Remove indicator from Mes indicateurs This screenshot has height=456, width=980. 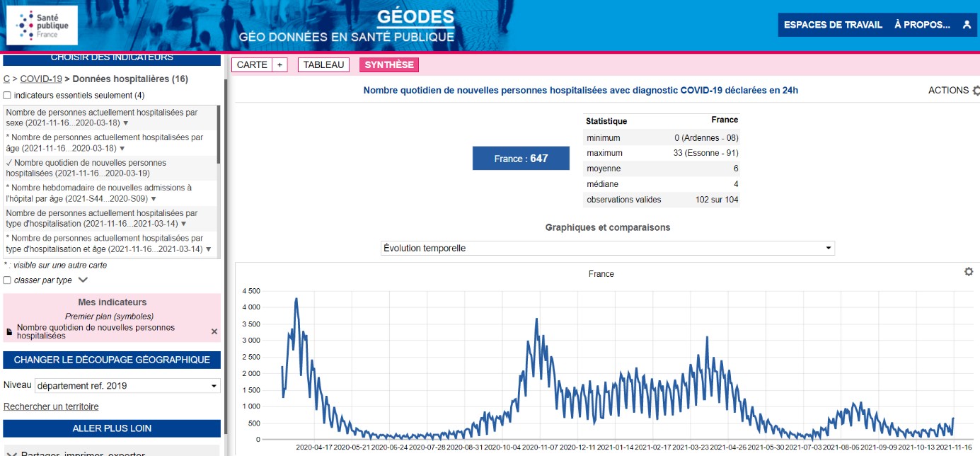[214, 331]
